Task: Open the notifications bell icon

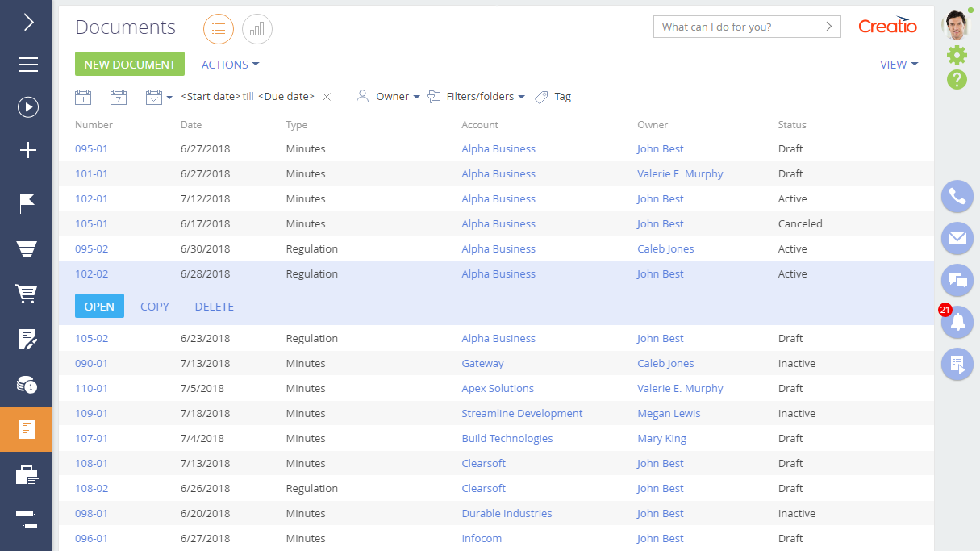Action: click(957, 322)
